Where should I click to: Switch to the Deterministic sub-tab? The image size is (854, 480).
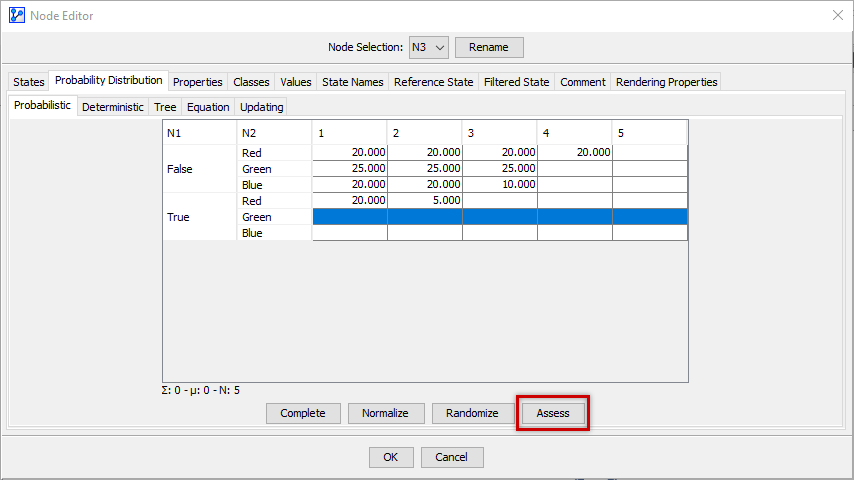coord(112,107)
